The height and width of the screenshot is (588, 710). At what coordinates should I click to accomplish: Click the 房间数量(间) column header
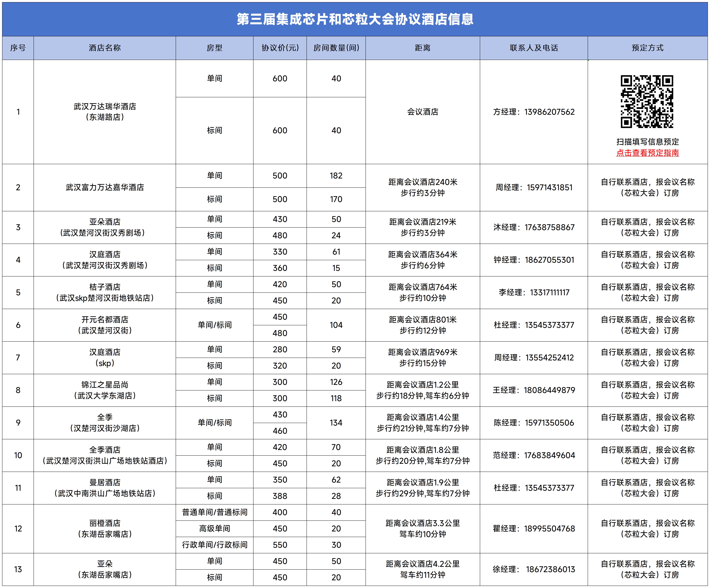(336, 48)
